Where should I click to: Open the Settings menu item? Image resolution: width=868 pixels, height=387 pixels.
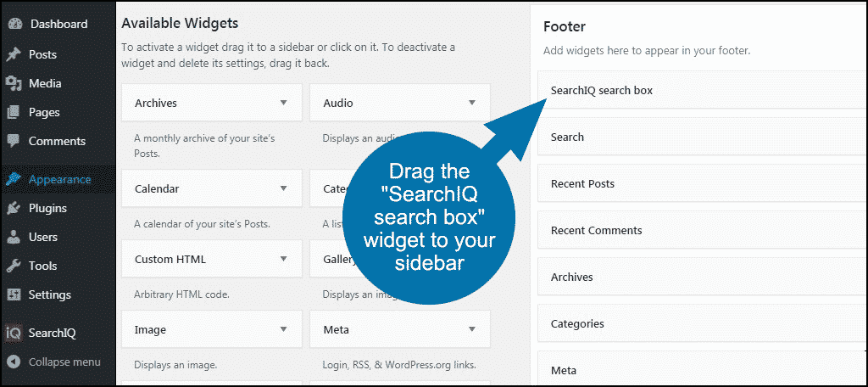[x=49, y=294]
